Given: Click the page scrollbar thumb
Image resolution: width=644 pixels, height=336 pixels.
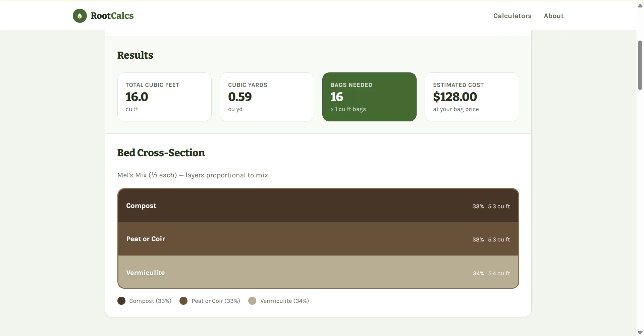Looking at the screenshot, I should tap(640, 65).
